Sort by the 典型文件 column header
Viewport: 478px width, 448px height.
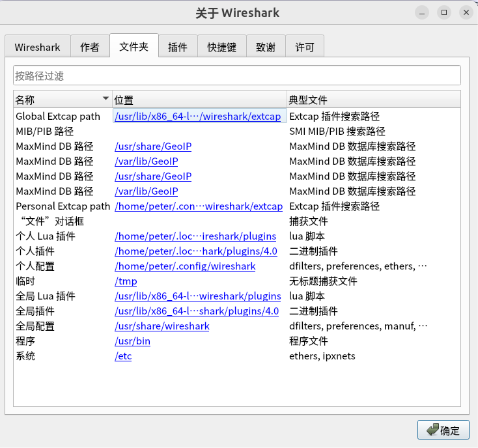(373, 100)
